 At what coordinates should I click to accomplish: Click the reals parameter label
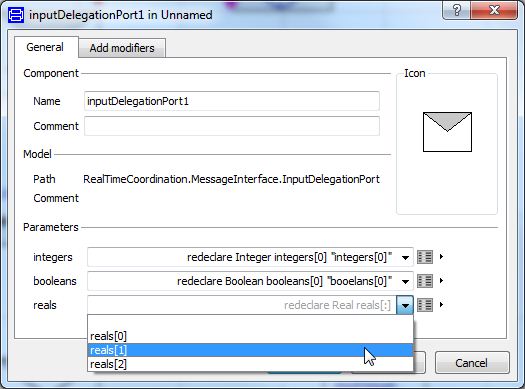[x=45, y=305]
